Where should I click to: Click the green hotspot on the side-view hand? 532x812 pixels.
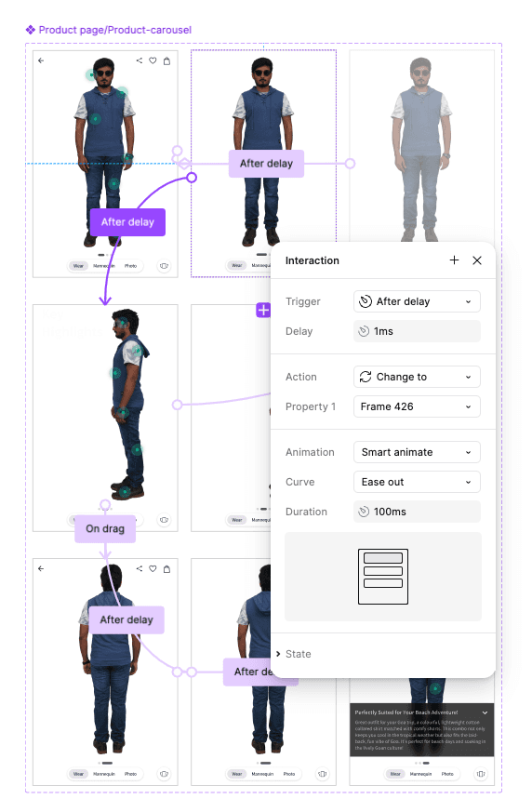coord(123,412)
